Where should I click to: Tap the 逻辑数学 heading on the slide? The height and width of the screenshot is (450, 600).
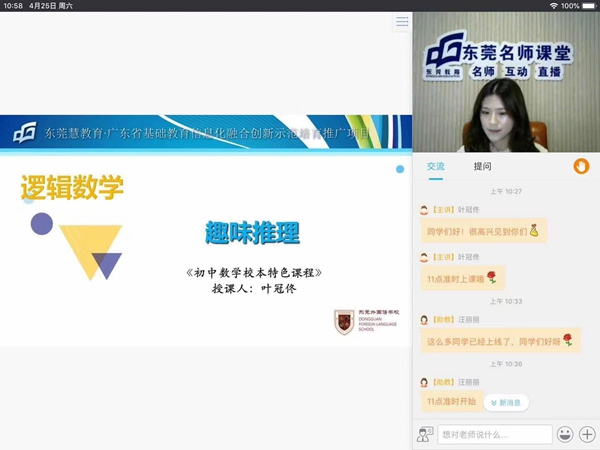[72, 187]
